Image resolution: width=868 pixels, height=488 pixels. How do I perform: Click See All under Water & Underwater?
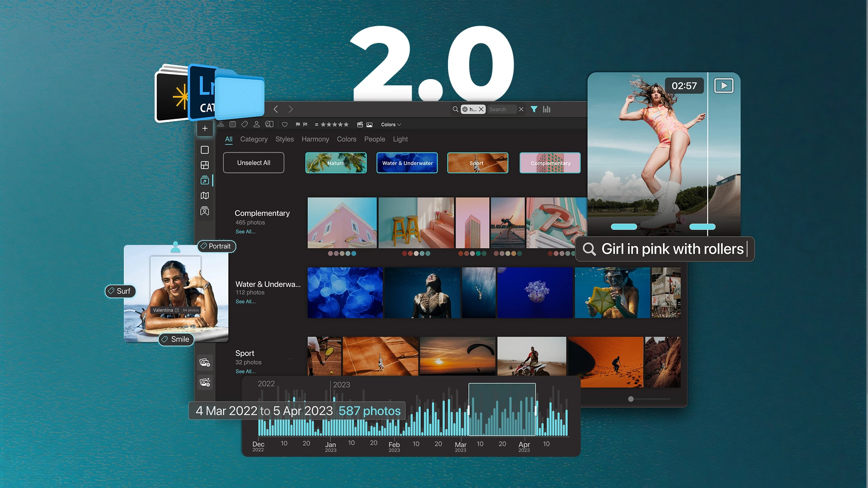point(245,302)
